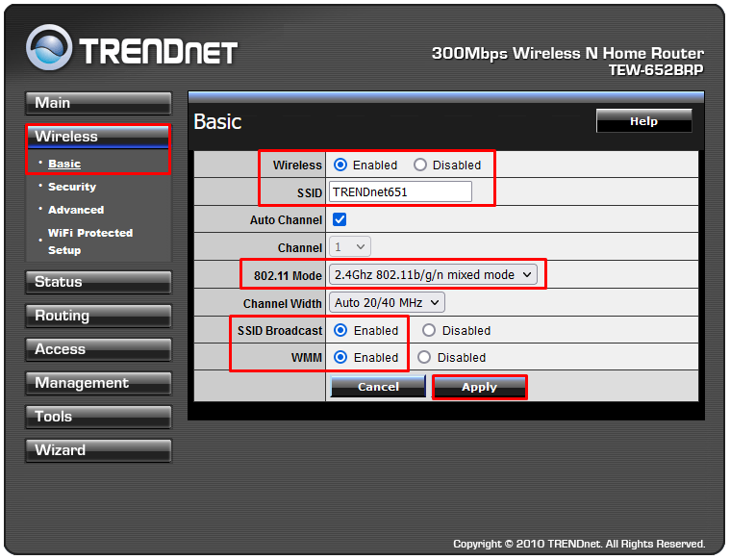Go to wireless Security settings
This screenshot has width=730, height=560.
coord(72,187)
